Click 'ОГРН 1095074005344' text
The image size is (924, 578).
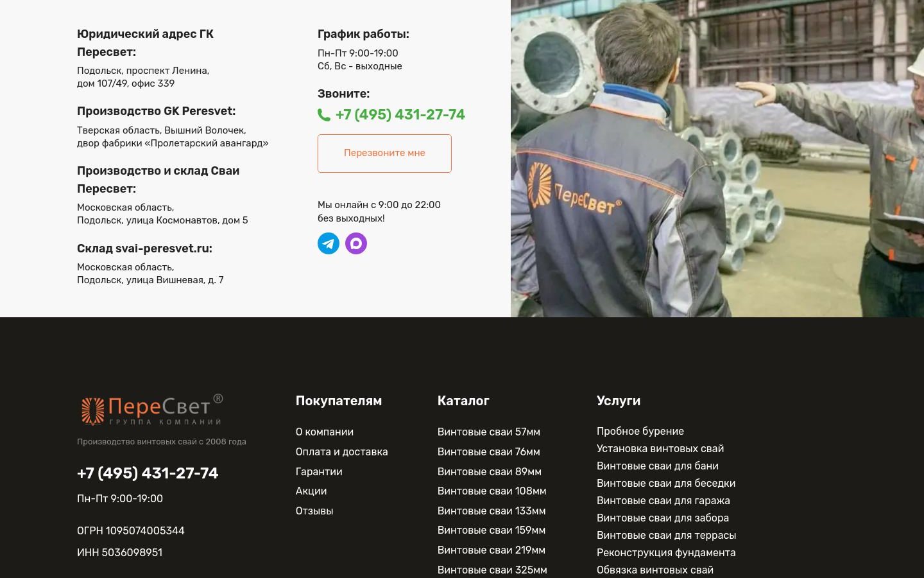pos(131,531)
